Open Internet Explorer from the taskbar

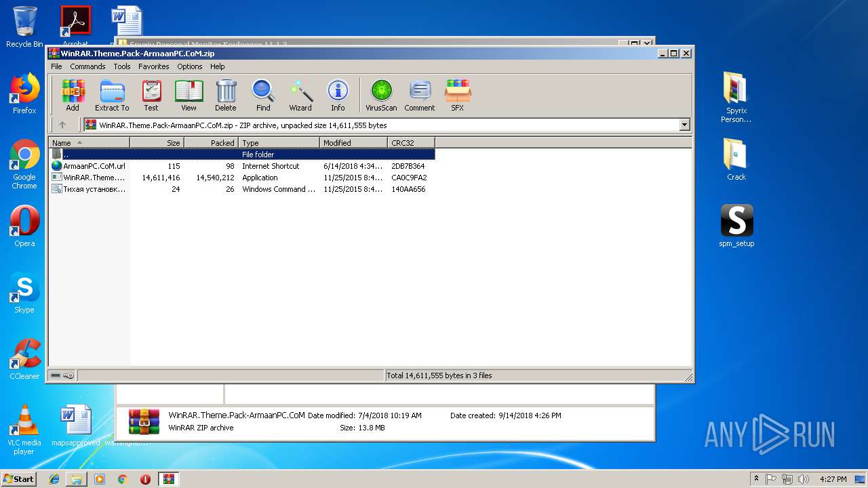[54, 479]
